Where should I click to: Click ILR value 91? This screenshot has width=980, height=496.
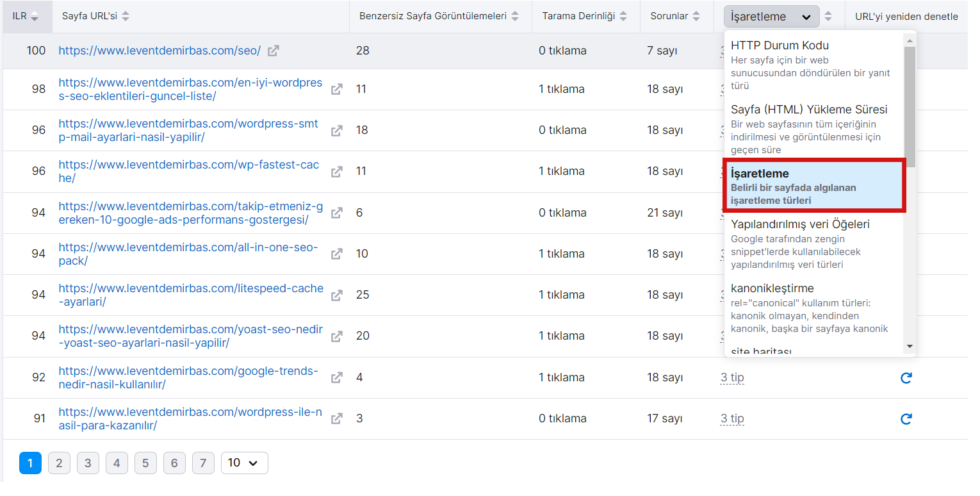pos(39,418)
